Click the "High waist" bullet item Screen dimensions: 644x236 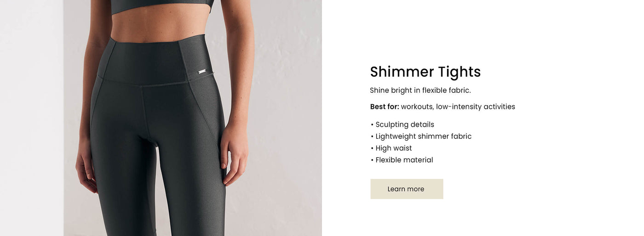coord(391,148)
